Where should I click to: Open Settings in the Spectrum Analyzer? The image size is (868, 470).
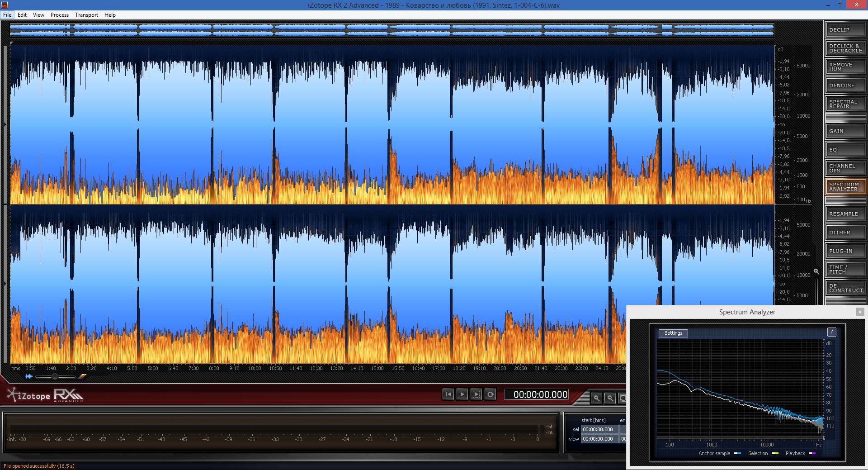click(673, 333)
